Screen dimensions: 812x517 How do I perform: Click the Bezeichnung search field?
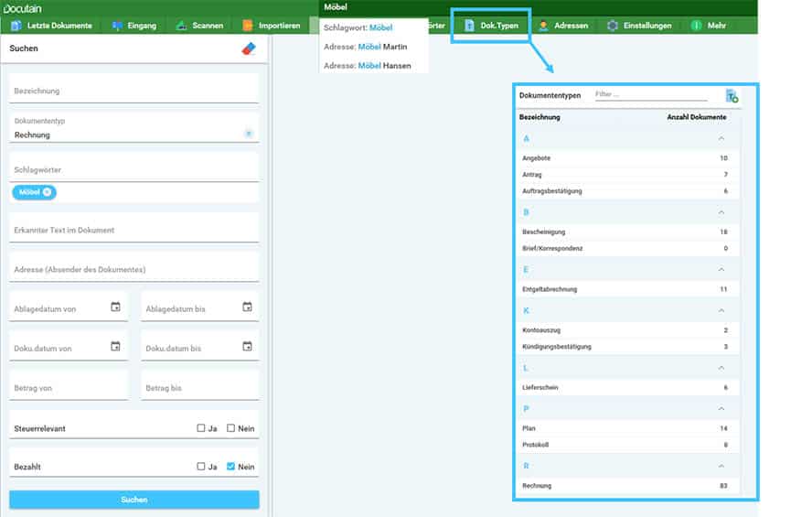coord(134,89)
